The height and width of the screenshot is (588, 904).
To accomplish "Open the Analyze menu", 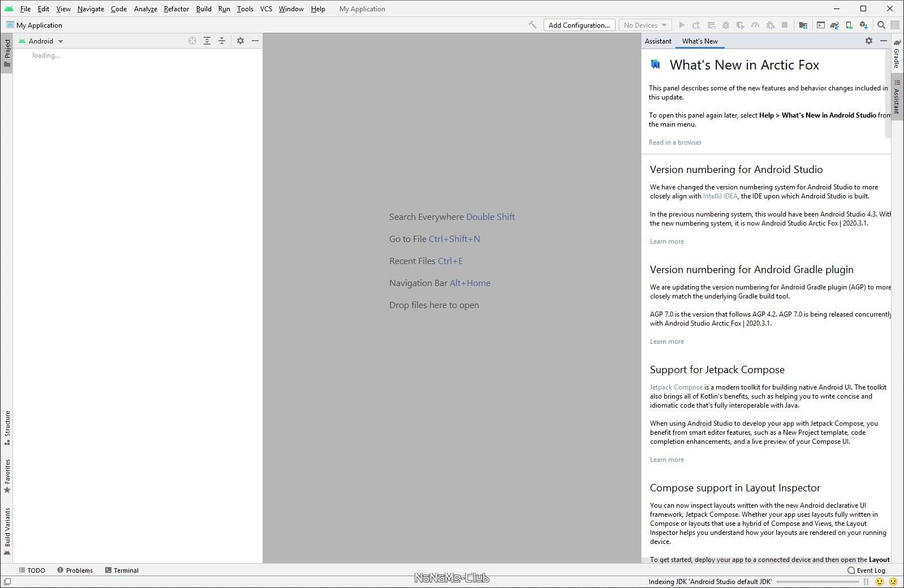I will tap(145, 9).
